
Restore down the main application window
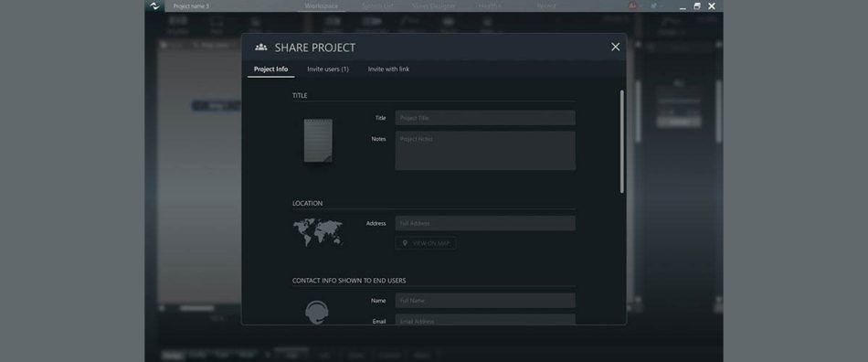point(697,6)
